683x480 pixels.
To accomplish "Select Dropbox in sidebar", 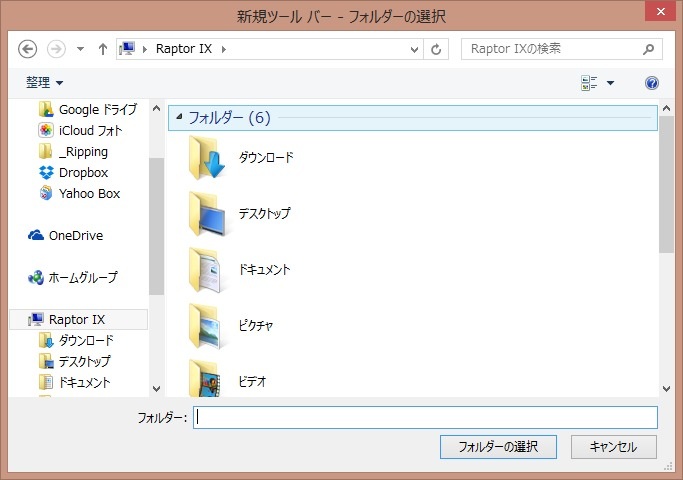I will coord(73,172).
